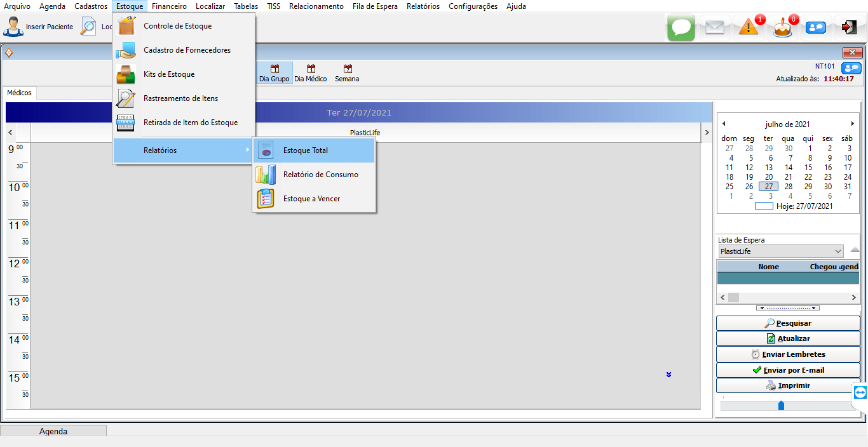Switch to Dia Médico view
868x447 pixels.
point(311,73)
